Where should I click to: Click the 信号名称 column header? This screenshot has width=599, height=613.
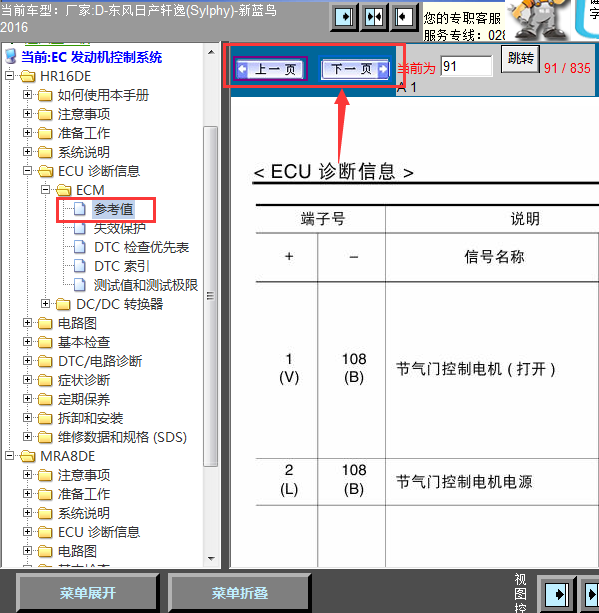click(x=494, y=257)
